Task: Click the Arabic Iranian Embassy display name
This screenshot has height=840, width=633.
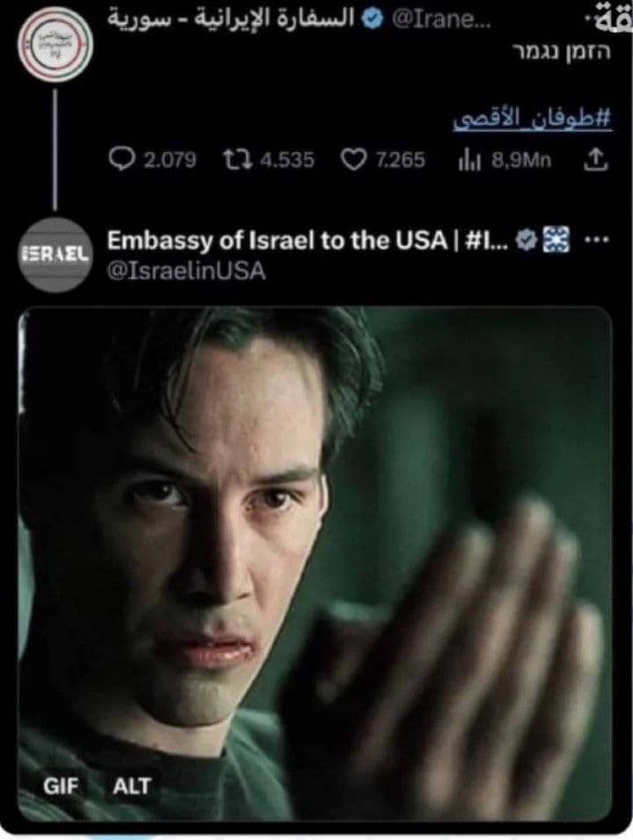Action: [x=231, y=18]
